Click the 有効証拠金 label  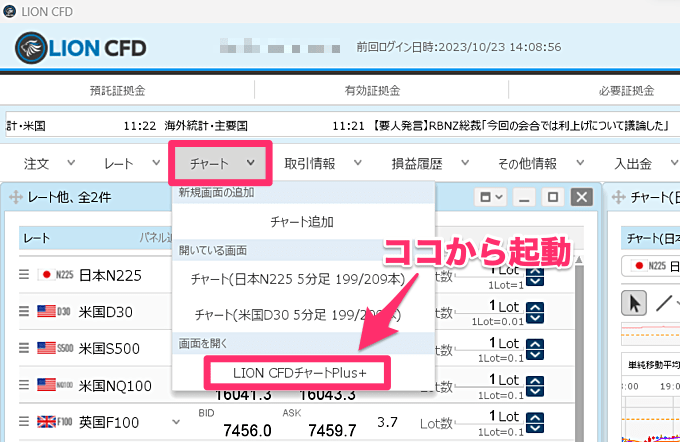[373, 91]
